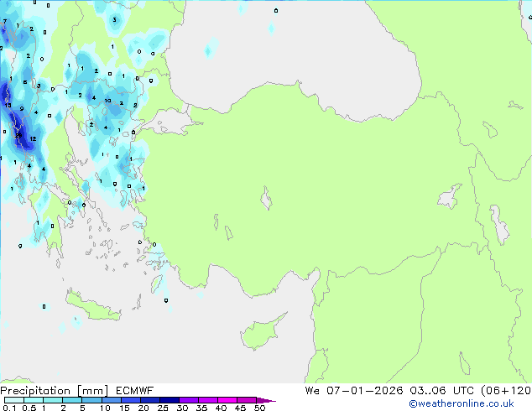The height and width of the screenshot is (411, 532).
Task: Choose the 2–5 mm legend swatch
Action: (x=72, y=400)
